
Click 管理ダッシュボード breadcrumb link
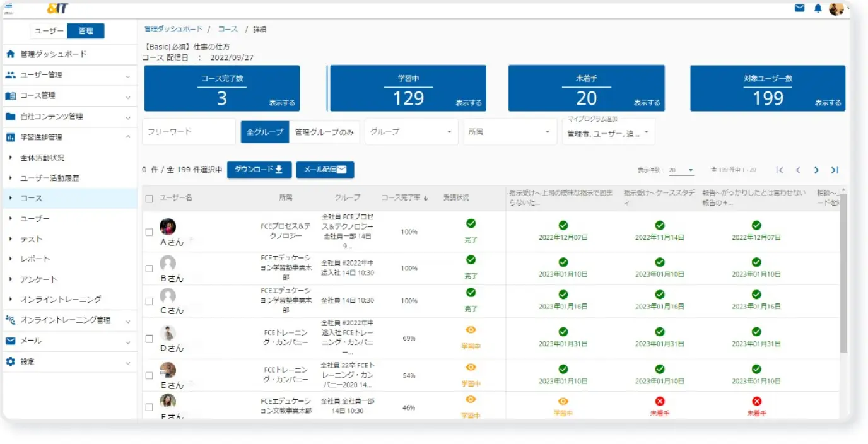(x=173, y=29)
